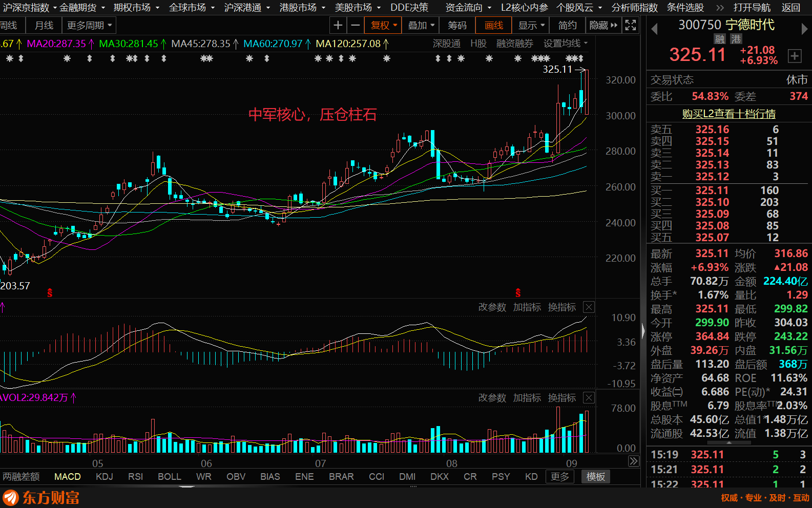Click 模板 template button
Screen dimensions: 812x508
pyautogui.click(x=596, y=477)
